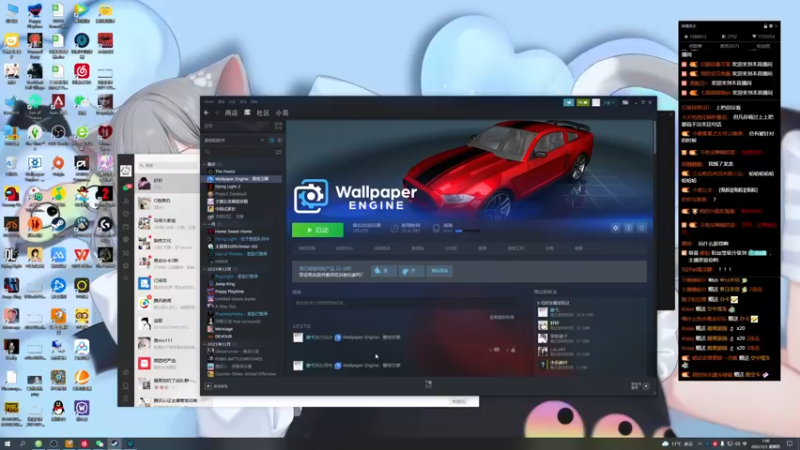This screenshot has width=800, height=450.
Task: Open WeChat chats icon in sidebar
Action: (x=126, y=188)
